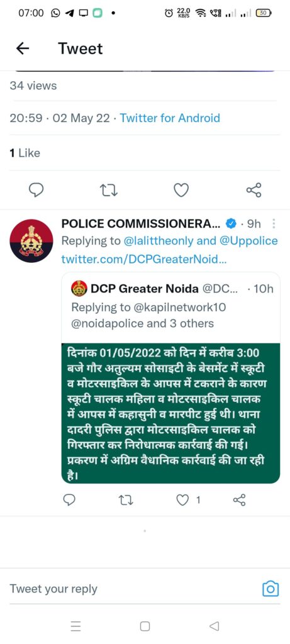Like the main tweet with heart icon
Screen dimensions: 290x644
pos(181,190)
